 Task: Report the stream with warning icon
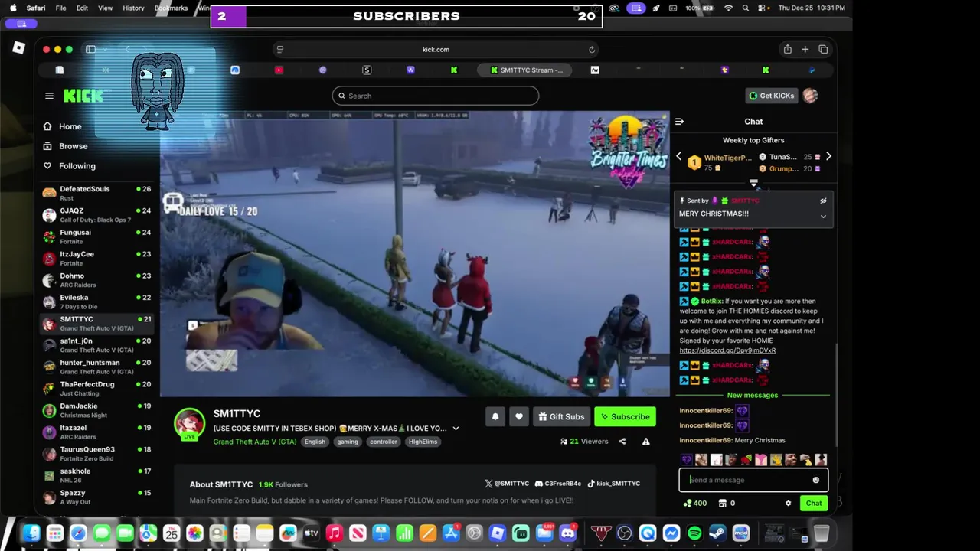click(646, 442)
